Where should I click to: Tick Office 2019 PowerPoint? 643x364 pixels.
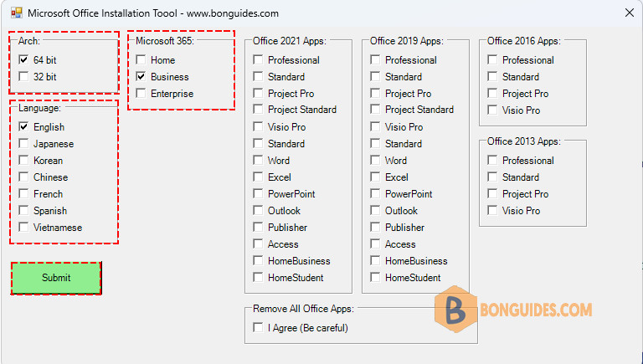tap(375, 193)
